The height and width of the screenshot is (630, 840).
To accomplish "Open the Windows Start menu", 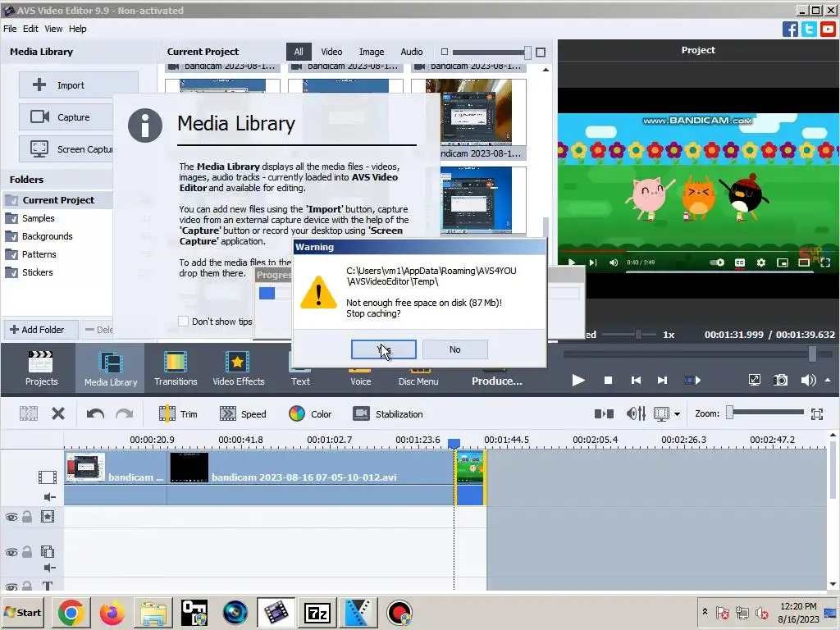I will [x=22, y=612].
